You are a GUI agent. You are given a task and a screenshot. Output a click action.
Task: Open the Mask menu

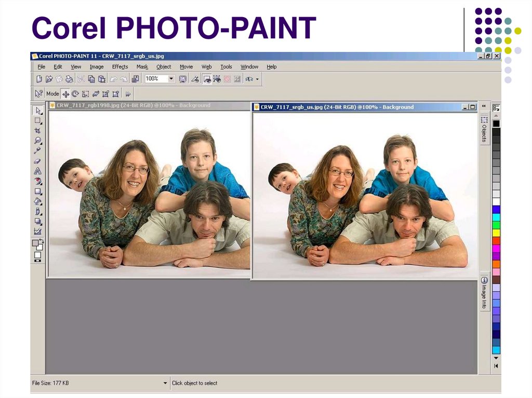[142, 67]
